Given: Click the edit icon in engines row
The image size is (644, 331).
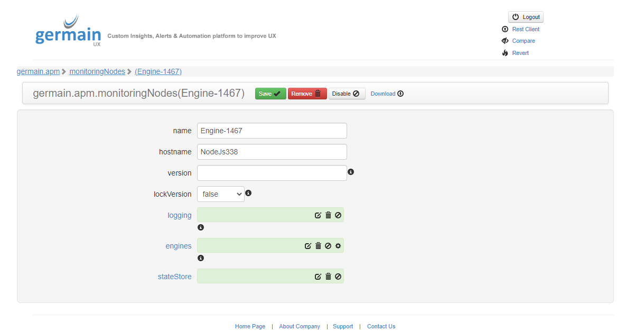Looking at the screenshot, I should [x=308, y=246].
